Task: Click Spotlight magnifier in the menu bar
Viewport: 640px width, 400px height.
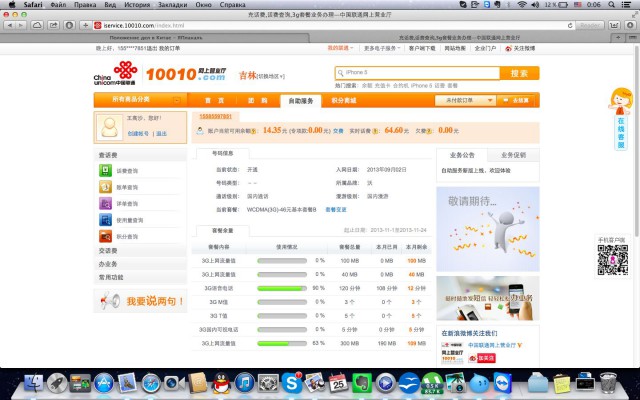Action: pos(611,4)
